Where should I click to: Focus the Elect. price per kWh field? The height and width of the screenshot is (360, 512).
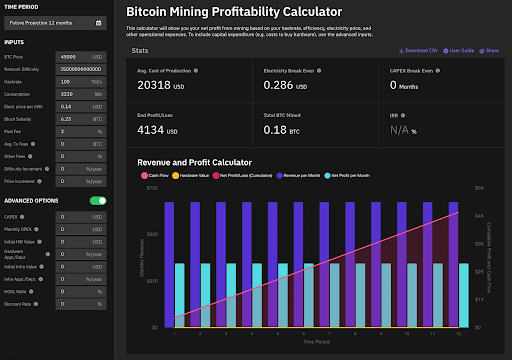pyautogui.click(x=81, y=107)
